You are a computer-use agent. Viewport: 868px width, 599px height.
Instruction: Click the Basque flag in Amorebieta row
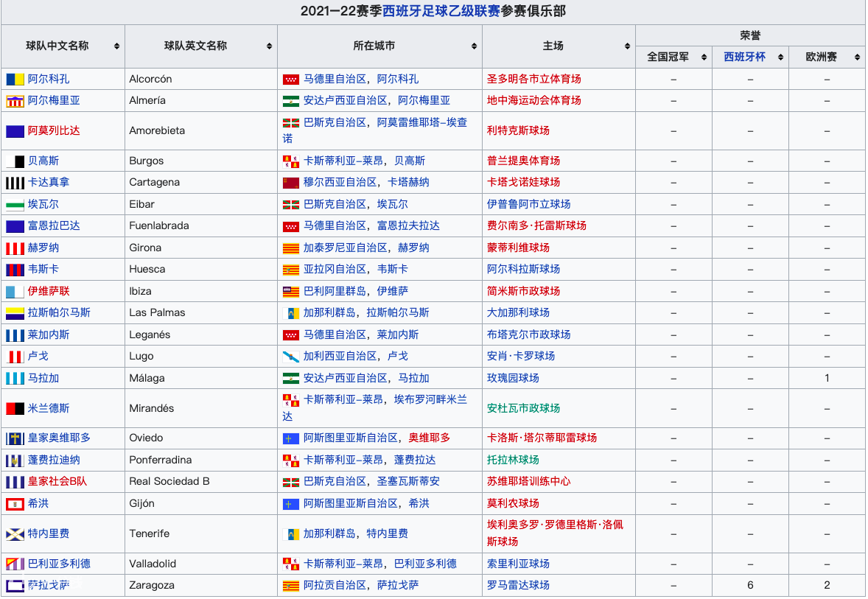click(291, 123)
